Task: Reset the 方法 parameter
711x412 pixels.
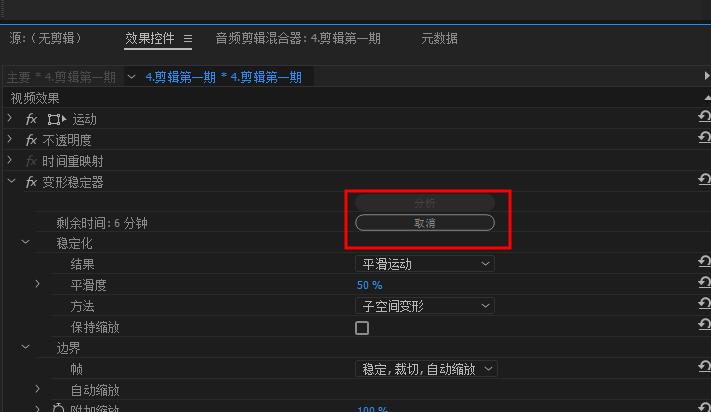Action: (704, 303)
